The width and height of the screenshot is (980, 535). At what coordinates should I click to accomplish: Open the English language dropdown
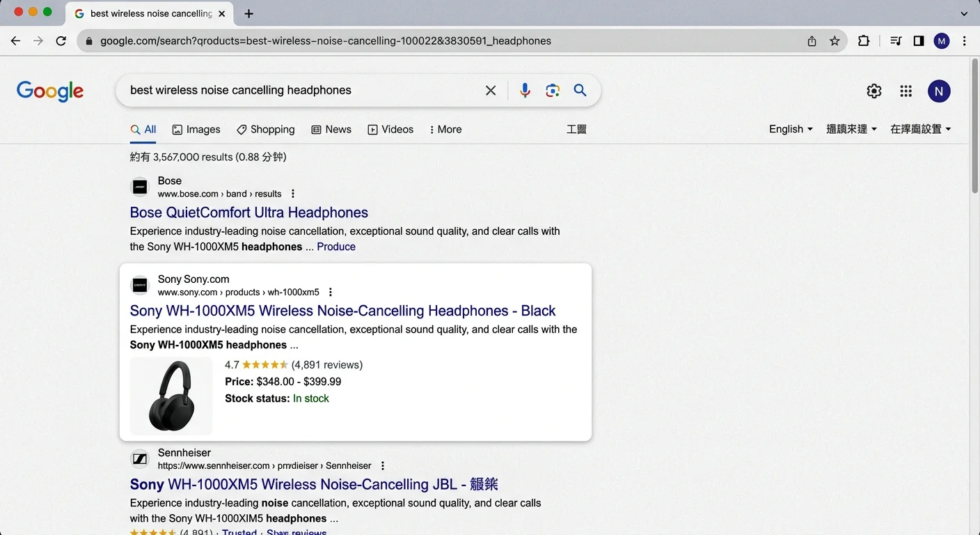click(x=790, y=129)
